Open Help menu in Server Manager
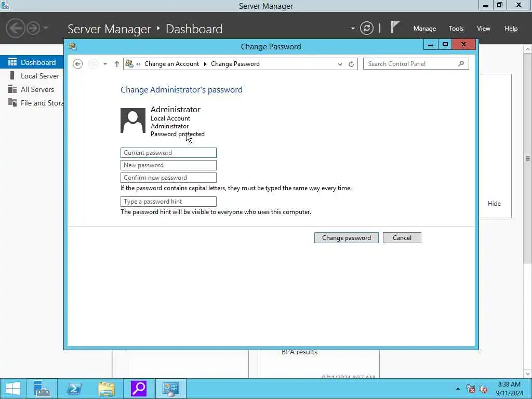This screenshot has height=399, width=532. pos(511,29)
